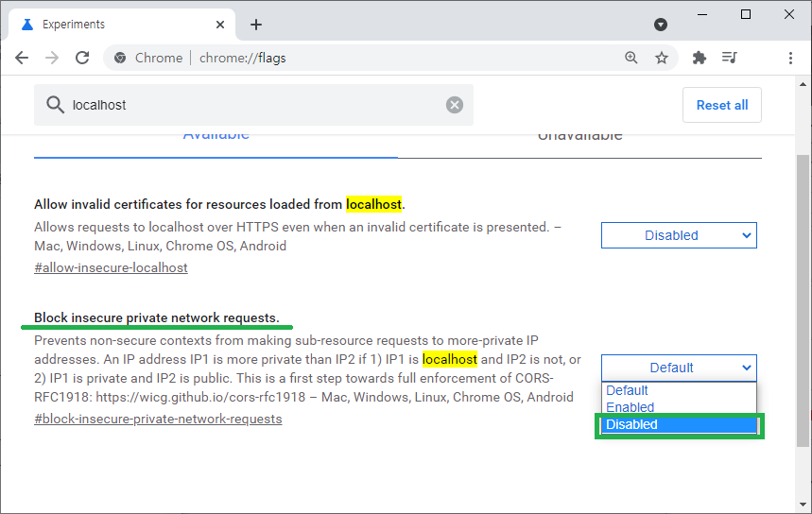Open a new tab with the plus button
Viewport: 812px width, 514px height.
coord(256,25)
